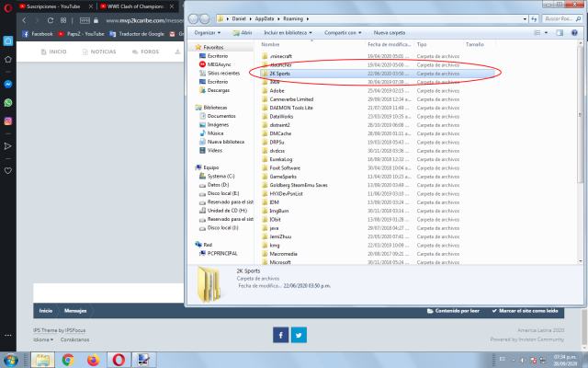Expand address bar history dropdown
Viewport: 588px width, 368px height.
tap(525, 18)
